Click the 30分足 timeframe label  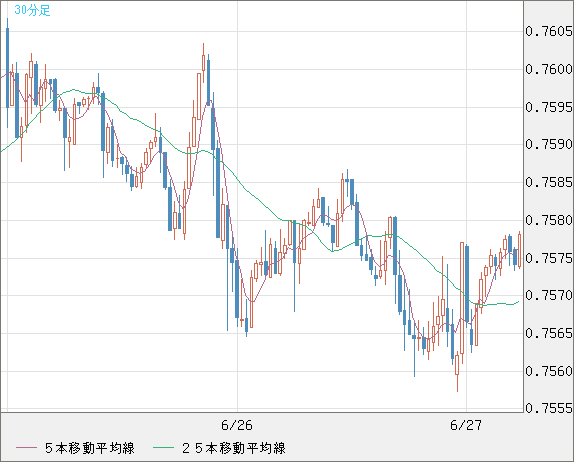(x=32, y=10)
